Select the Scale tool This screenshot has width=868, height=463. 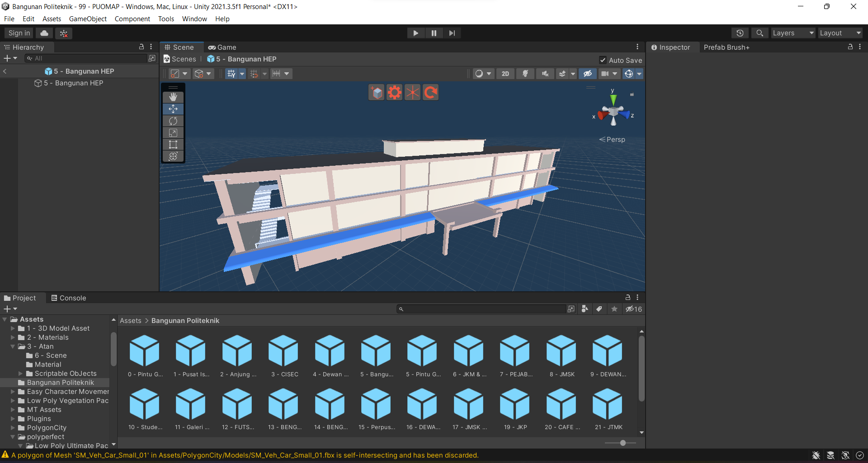pyautogui.click(x=173, y=133)
